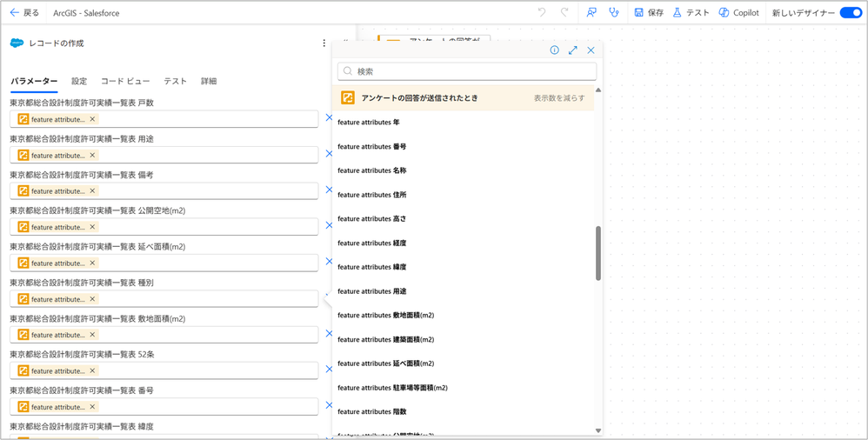Remove the token in 種別 field
The image size is (868, 440).
pyautogui.click(x=92, y=299)
